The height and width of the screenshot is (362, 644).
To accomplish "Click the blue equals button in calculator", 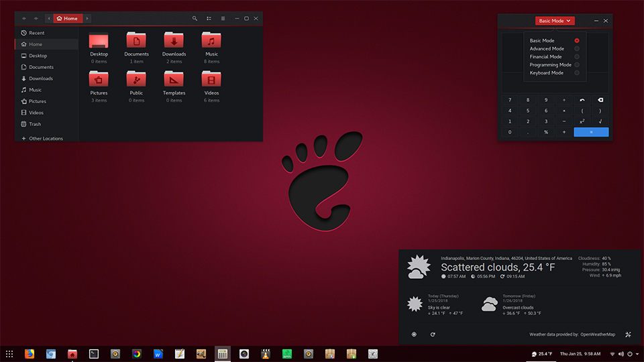I will click(591, 132).
